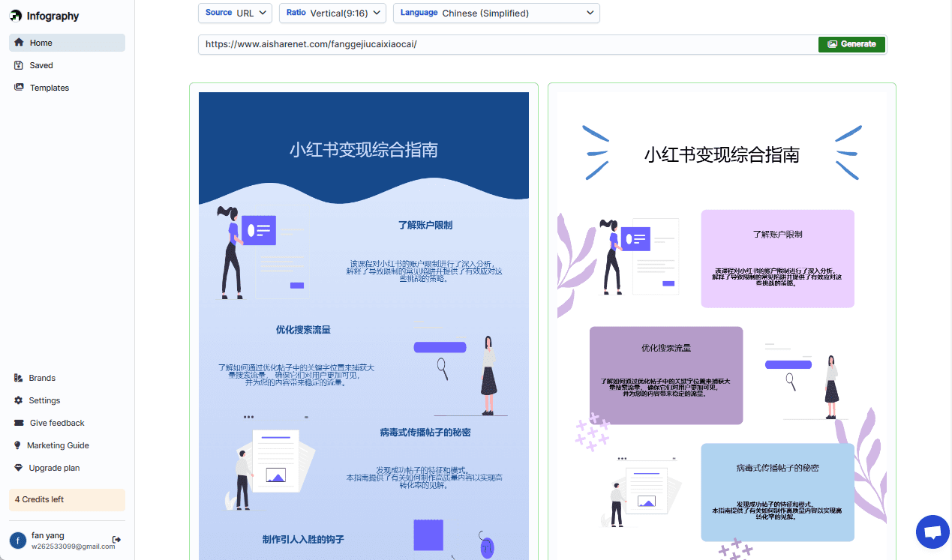Image resolution: width=952 pixels, height=560 pixels.
Task: Open the Source URL dropdown
Action: point(235,13)
